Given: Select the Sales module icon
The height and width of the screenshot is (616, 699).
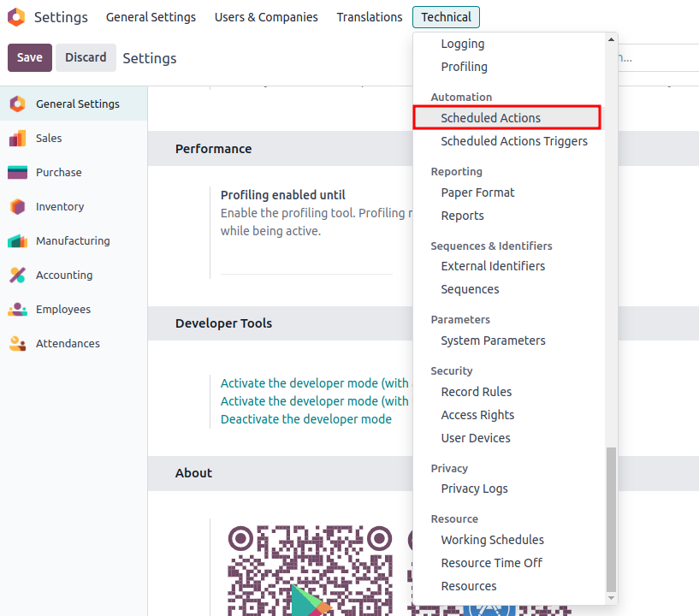Looking at the screenshot, I should (x=17, y=139).
